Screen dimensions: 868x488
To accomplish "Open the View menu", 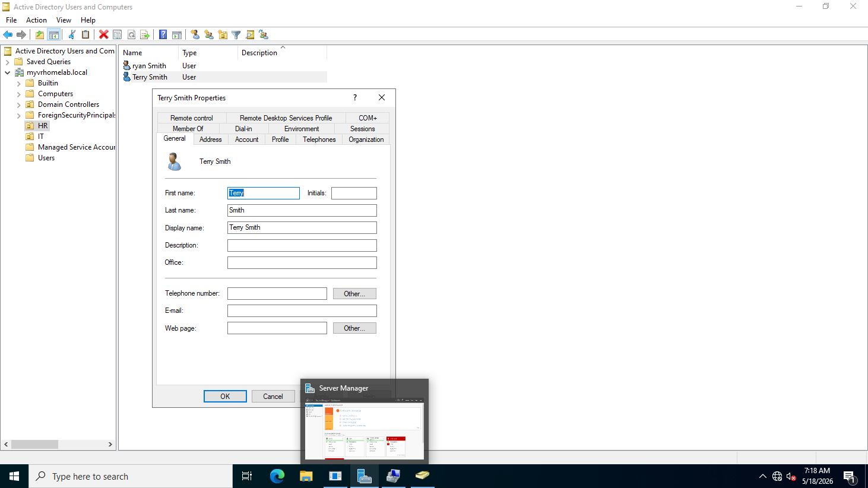I will point(64,20).
